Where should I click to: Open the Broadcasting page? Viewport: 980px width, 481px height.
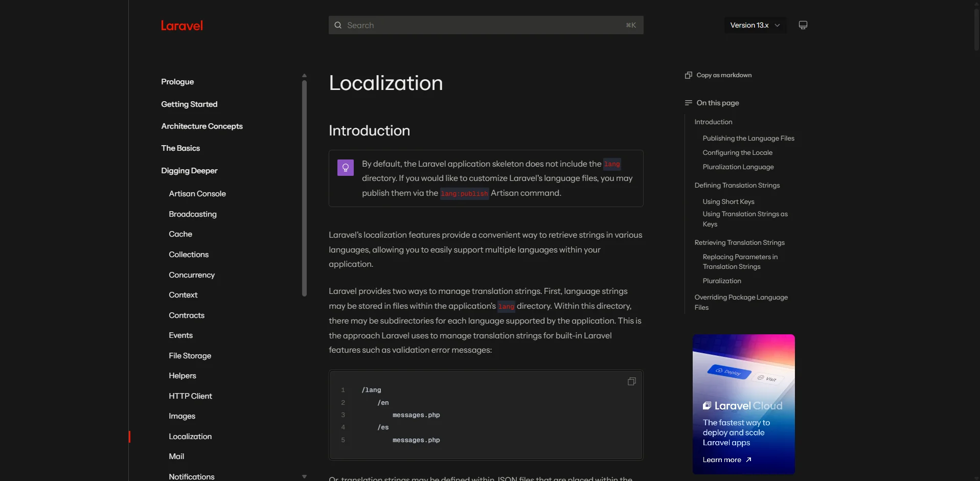[x=193, y=214]
